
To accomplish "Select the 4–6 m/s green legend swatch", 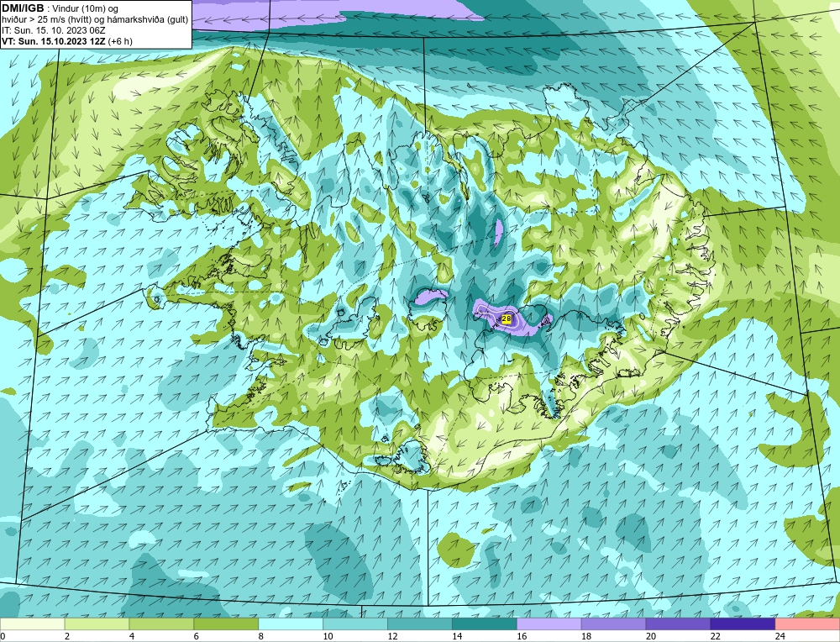I will pos(161,624).
